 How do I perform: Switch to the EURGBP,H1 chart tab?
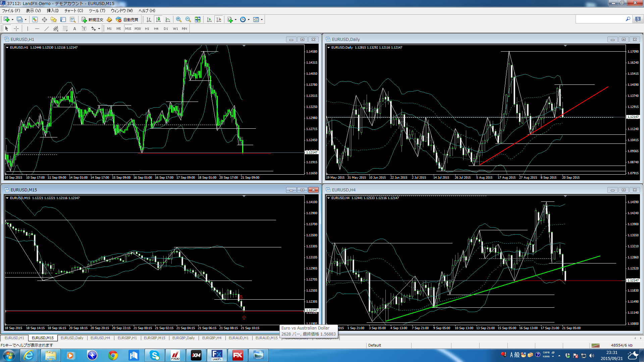[127, 338]
